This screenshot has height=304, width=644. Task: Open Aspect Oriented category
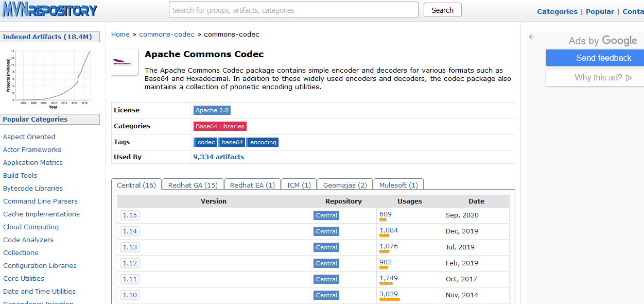point(29,137)
